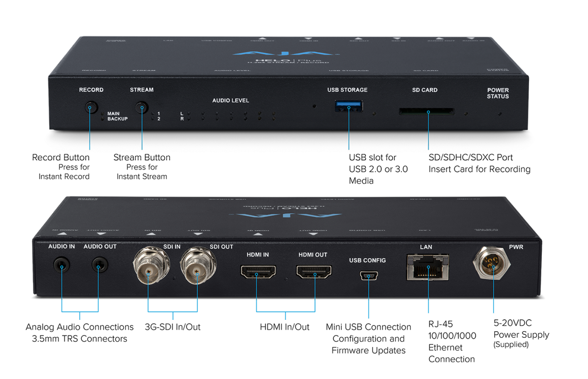
Task: Click the LAN RJ-45 Ethernet port
Action: coord(428,268)
